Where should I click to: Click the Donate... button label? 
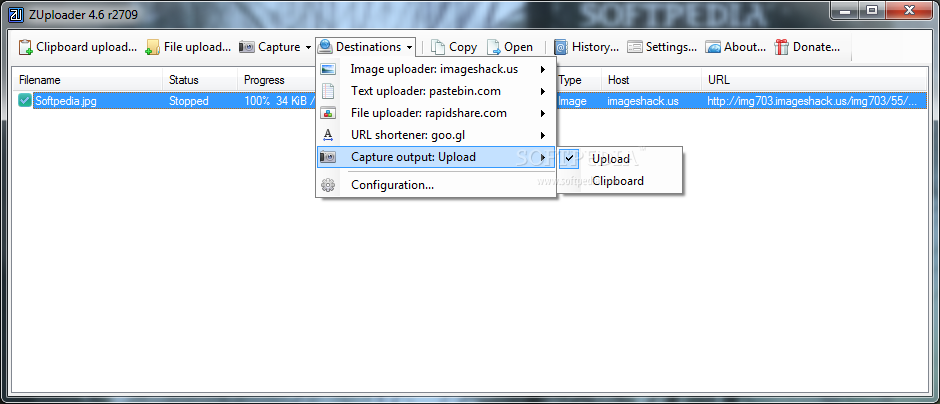pos(817,47)
